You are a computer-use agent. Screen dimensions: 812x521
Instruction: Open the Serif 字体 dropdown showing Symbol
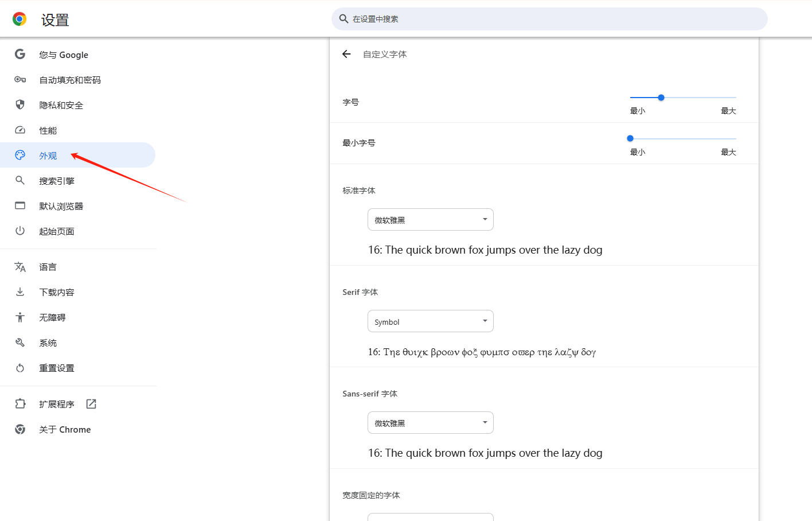point(431,321)
